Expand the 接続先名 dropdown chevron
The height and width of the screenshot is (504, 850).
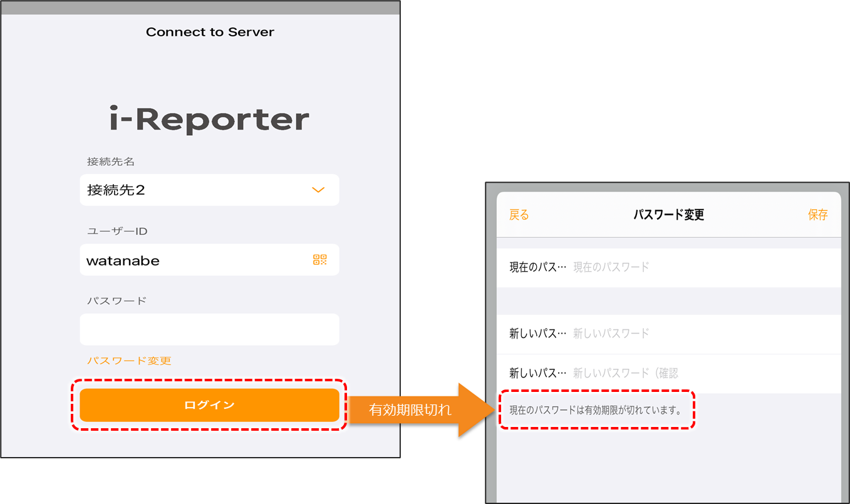tap(318, 190)
